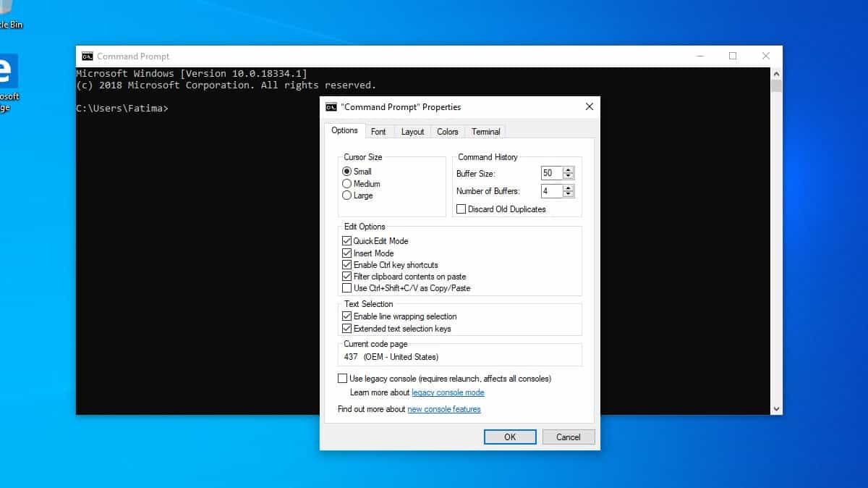Screen dimensions: 868x488
Task: Click Command Prompt scrollbar down arrow
Action: point(776,409)
